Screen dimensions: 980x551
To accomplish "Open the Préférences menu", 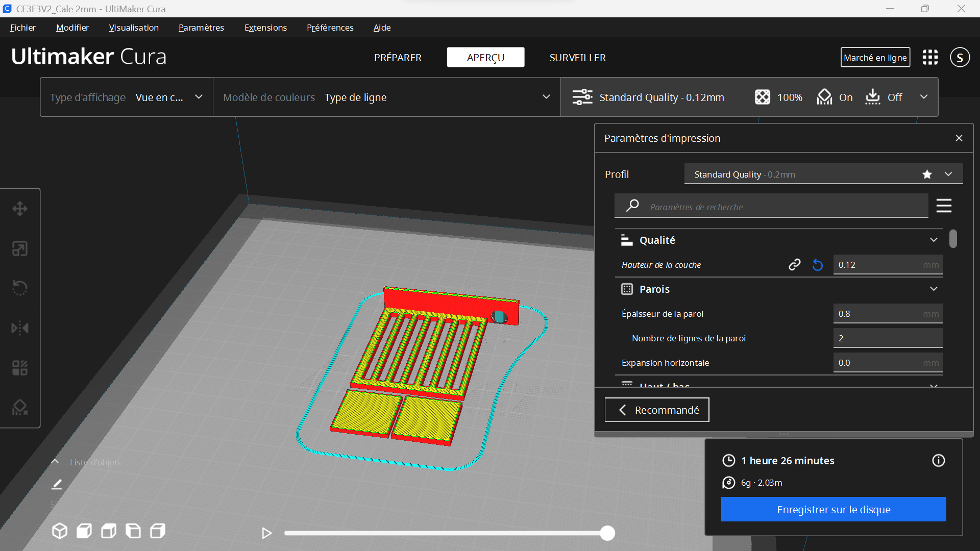I will (x=330, y=28).
